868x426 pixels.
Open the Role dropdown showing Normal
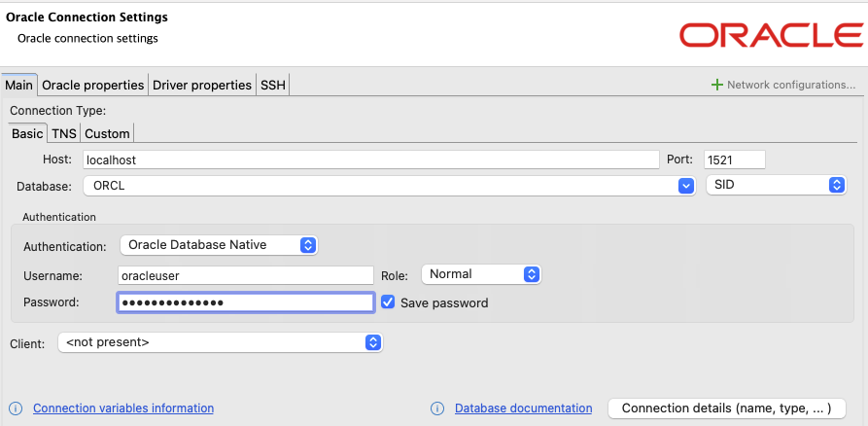pos(481,273)
